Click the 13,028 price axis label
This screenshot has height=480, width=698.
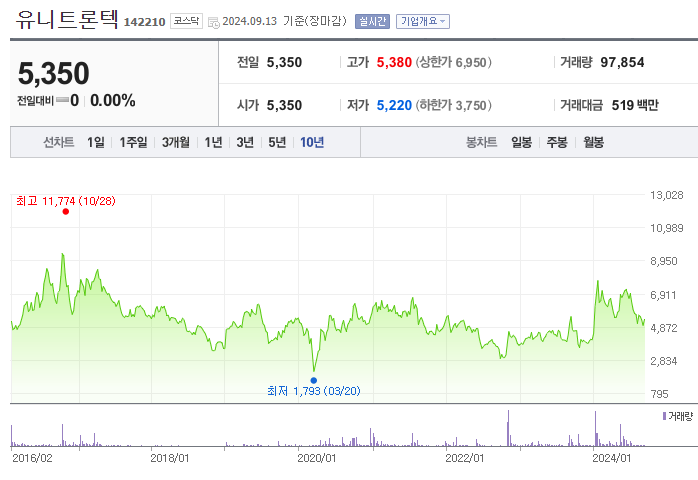pos(666,195)
